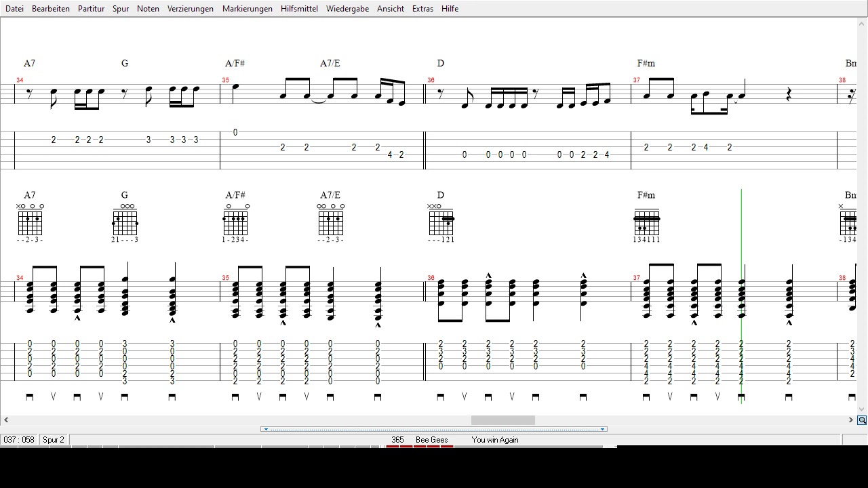Click the G chord name in melody staff
Viewport: 868px width, 488px height.
point(125,63)
